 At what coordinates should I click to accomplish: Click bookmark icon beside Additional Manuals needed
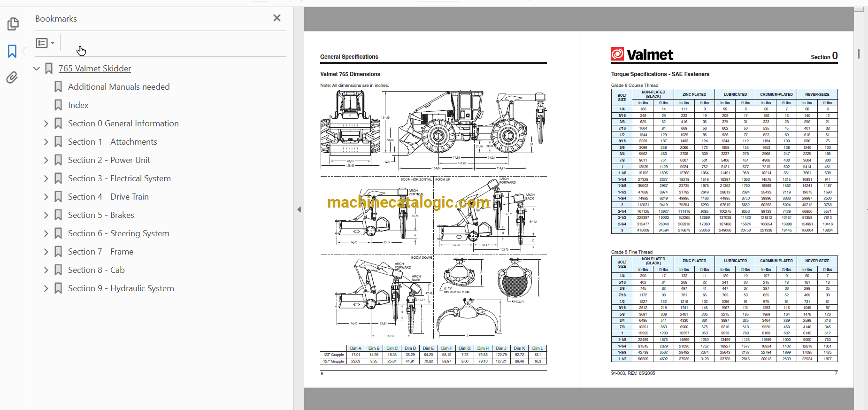pos(58,87)
